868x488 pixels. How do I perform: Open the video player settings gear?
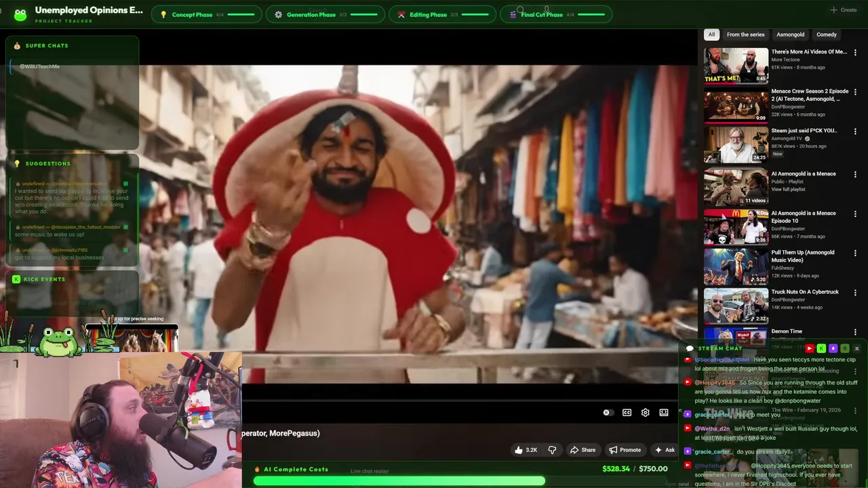[646, 413]
